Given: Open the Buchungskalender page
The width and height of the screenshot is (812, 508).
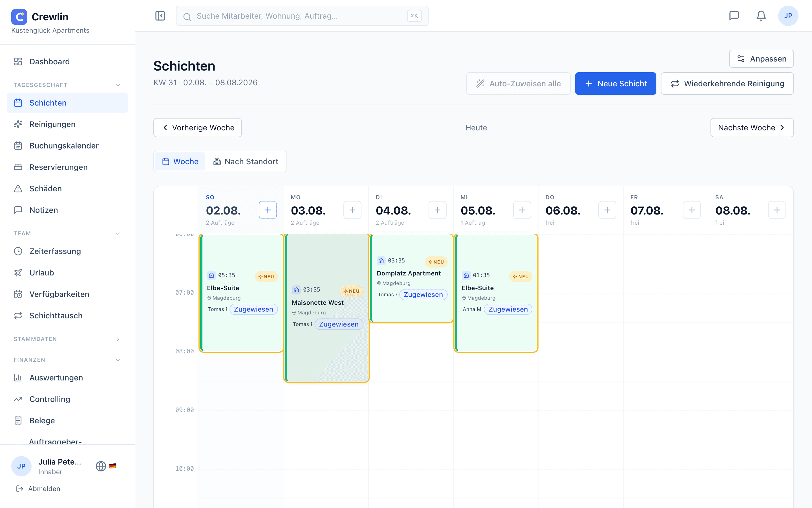Looking at the screenshot, I should pyautogui.click(x=67, y=146).
